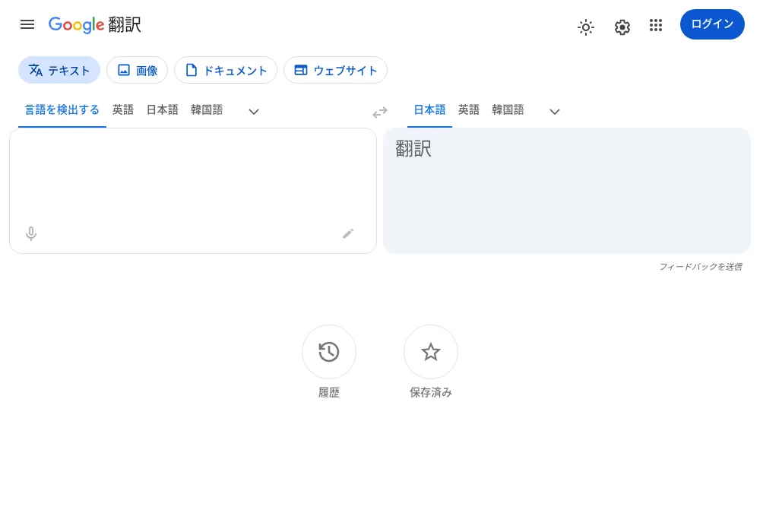Open the Google apps grid
The height and width of the screenshot is (532, 760).
coord(655,25)
